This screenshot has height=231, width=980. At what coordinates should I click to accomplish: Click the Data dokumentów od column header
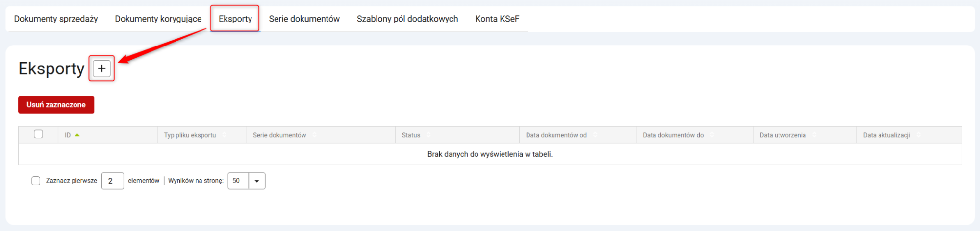tap(556, 135)
